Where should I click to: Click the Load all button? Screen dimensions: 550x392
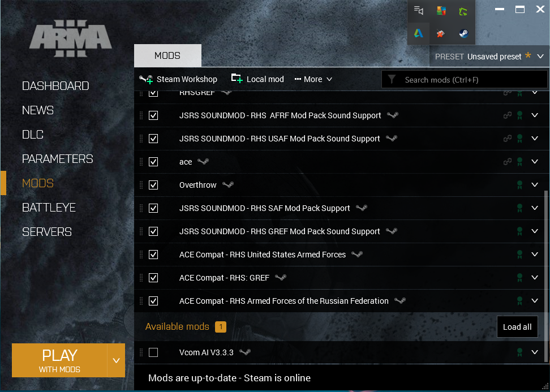517,327
